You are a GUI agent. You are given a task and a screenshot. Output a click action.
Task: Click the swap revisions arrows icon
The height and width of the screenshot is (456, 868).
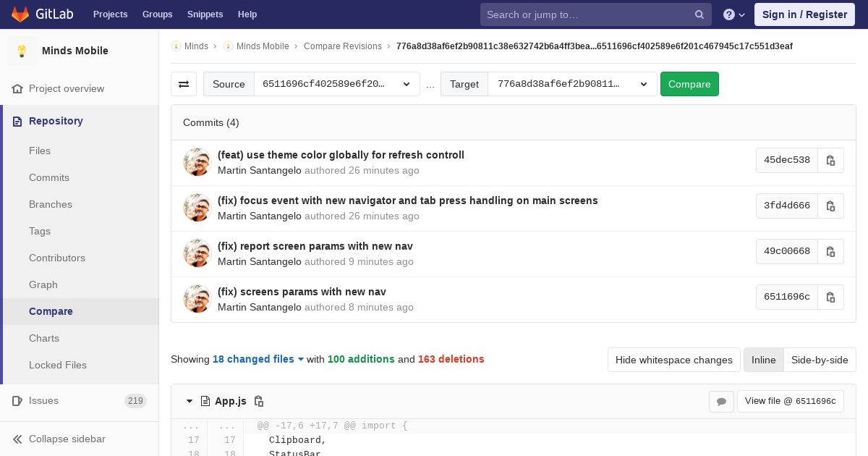(x=184, y=84)
